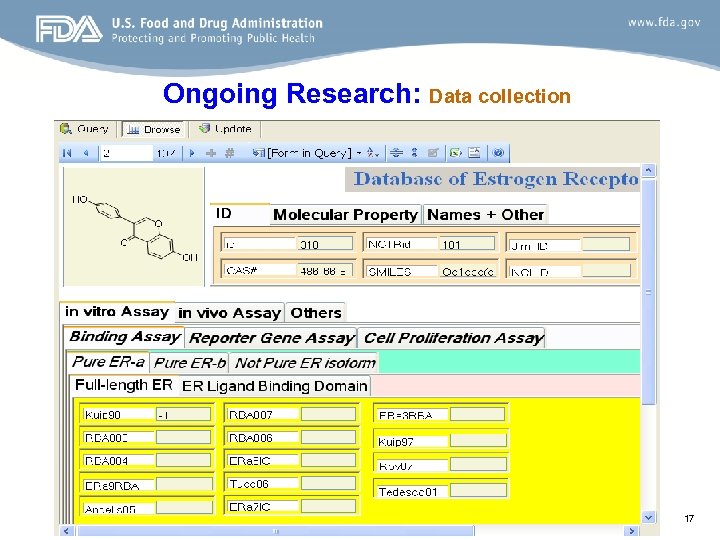Image resolution: width=720 pixels, height=540 pixels.
Task: Click the Kuip90 value field
Action: (183, 415)
